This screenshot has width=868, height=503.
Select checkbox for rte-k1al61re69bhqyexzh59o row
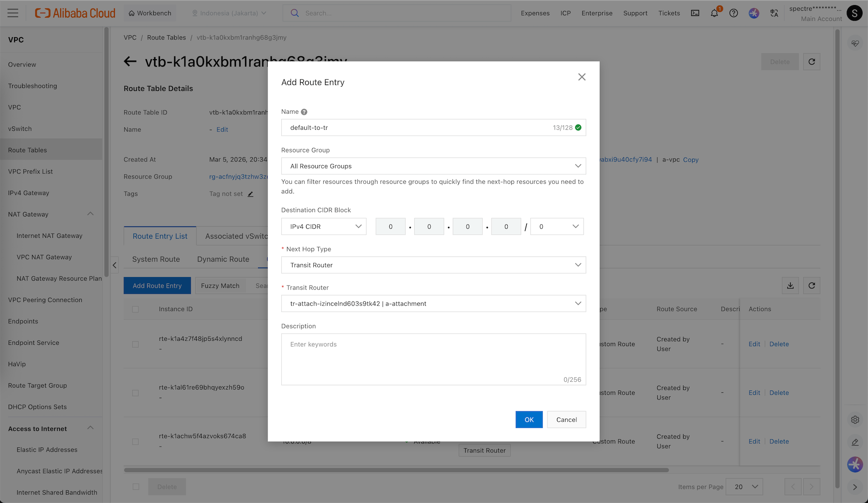[x=135, y=393]
